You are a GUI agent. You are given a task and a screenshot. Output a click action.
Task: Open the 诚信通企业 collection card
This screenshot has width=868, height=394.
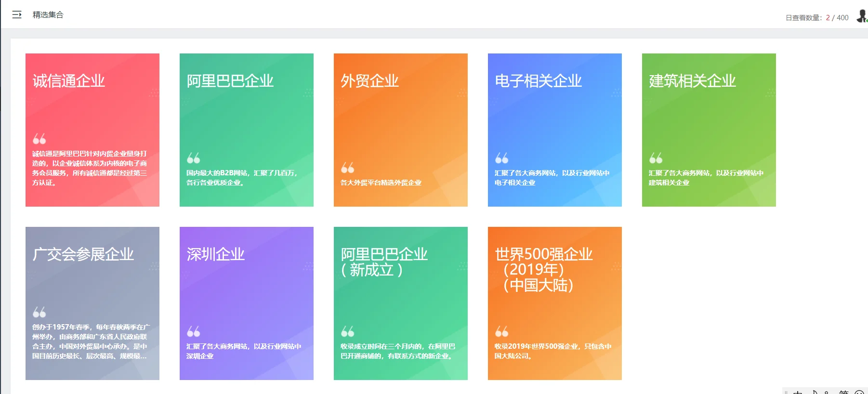[x=92, y=130]
